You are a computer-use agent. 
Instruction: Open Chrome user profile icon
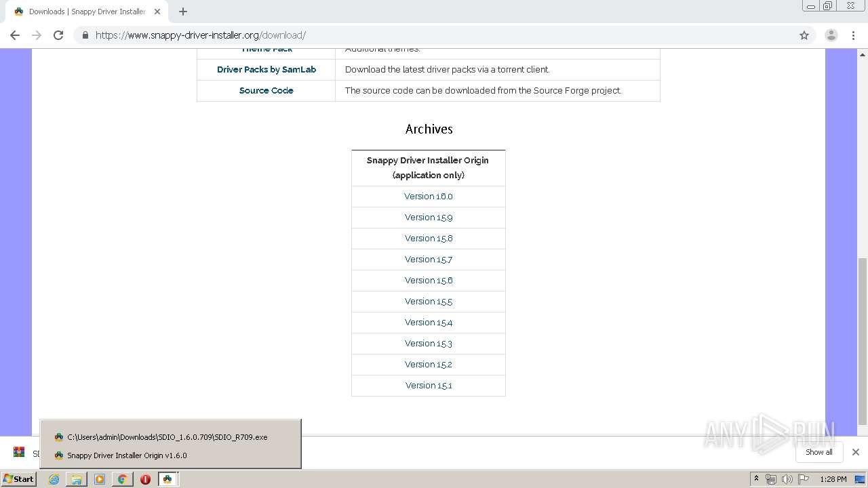pyautogui.click(x=831, y=35)
